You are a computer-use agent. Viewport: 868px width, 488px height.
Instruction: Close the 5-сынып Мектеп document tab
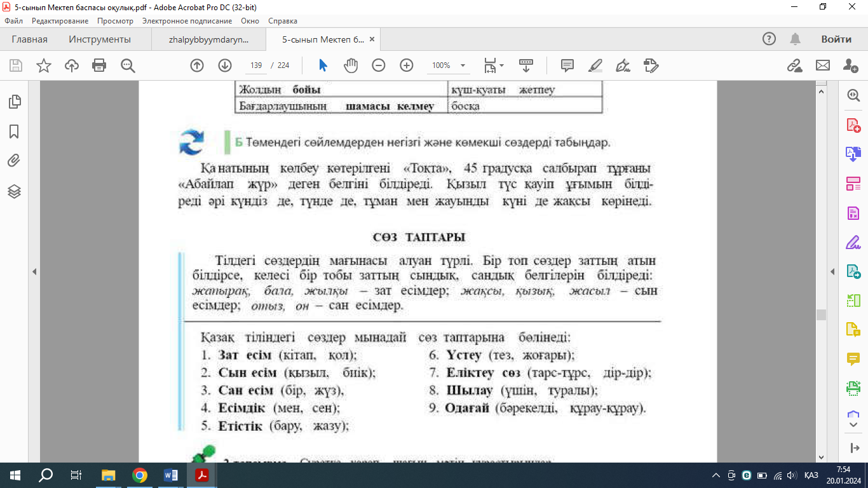[372, 39]
